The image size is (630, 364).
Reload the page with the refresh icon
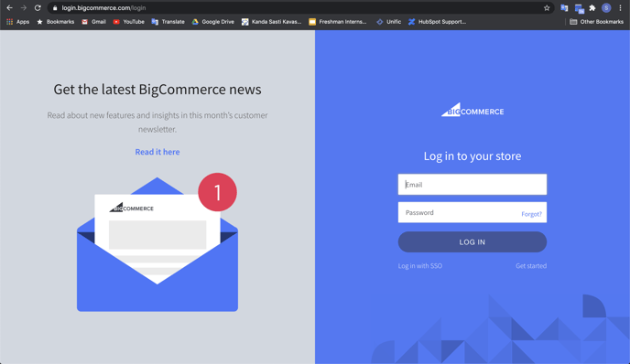pyautogui.click(x=38, y=7)
